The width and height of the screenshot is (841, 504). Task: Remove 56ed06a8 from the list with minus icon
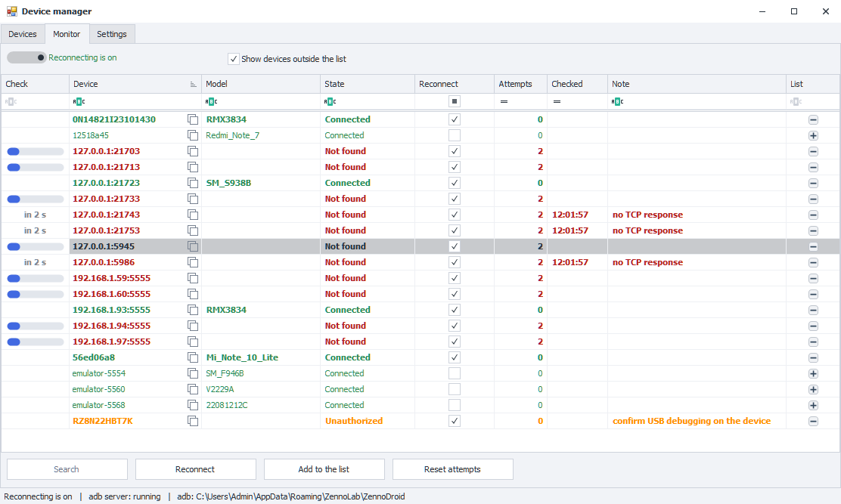tap(813, 357)
